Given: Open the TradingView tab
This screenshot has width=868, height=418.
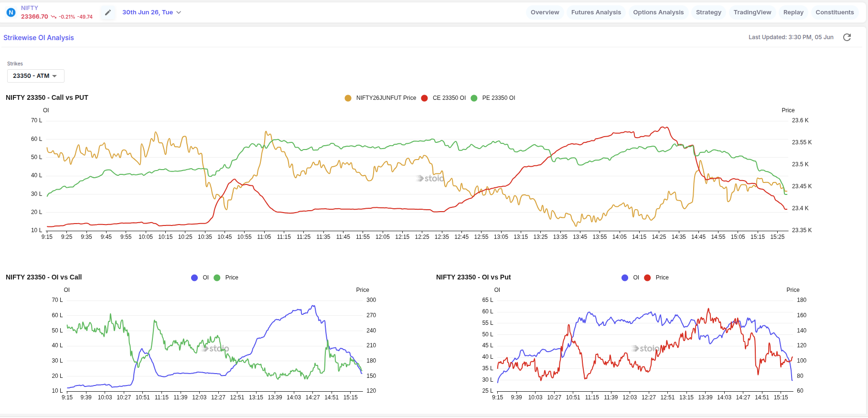Looking at the screenshot, I should pos(752,12).
